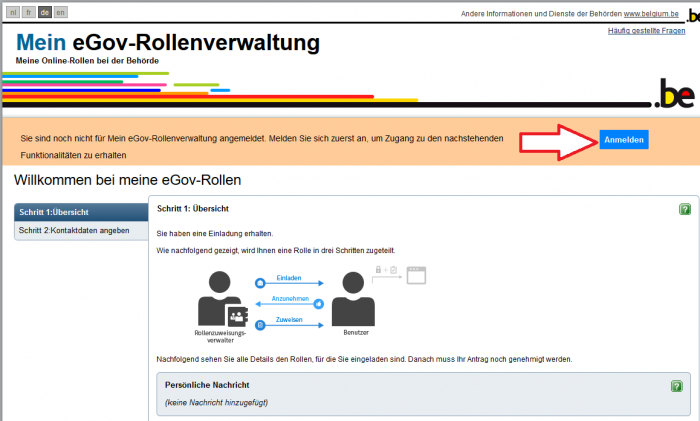Click the blue Anmelden button

[x=624, y=140]
